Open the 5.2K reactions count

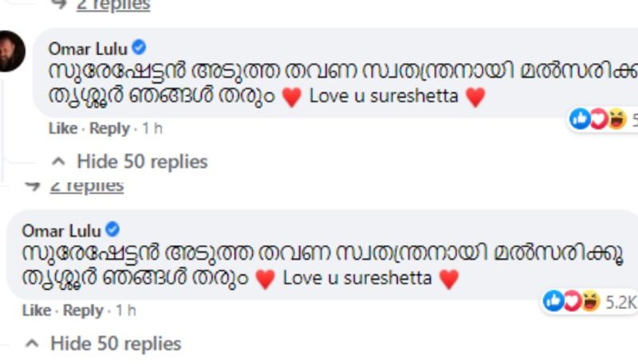(x=620, y=302)
